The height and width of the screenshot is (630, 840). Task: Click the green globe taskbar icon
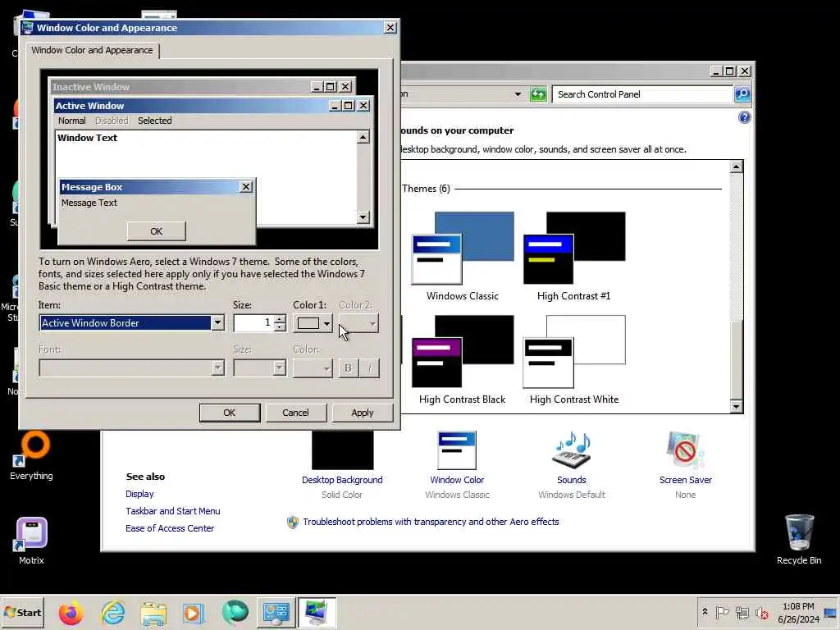coord(235,613)
